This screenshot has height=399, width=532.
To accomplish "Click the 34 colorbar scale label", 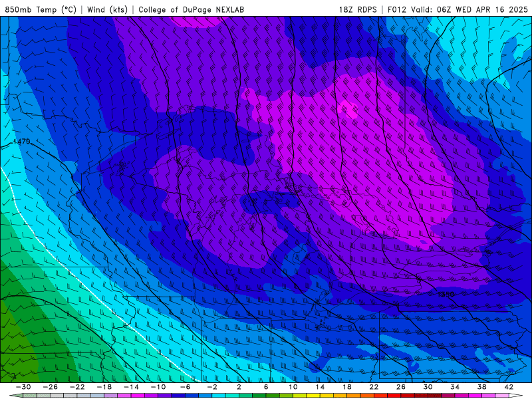I will tap(455, 387).
